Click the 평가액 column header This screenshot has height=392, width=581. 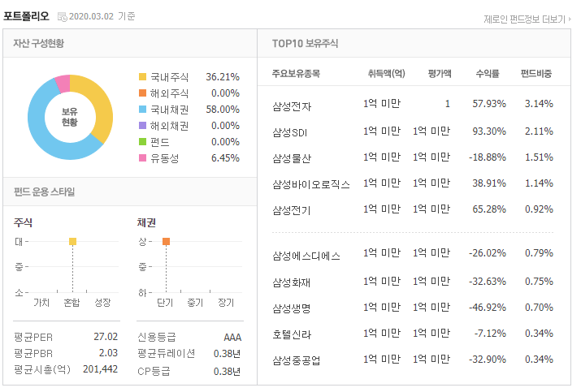coord(440,73)
